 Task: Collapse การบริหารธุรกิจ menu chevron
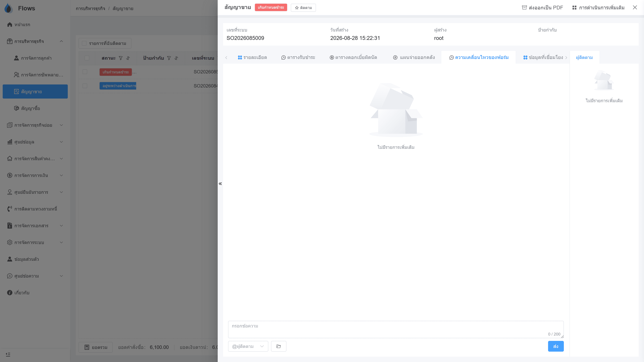tap(61, 41)
